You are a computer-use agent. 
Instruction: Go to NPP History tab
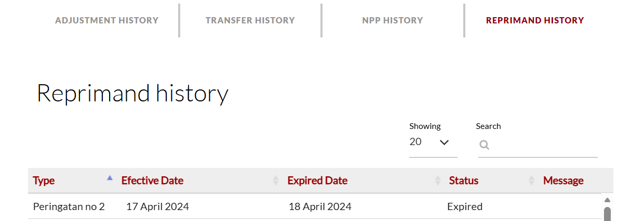[x=393, y=20]
